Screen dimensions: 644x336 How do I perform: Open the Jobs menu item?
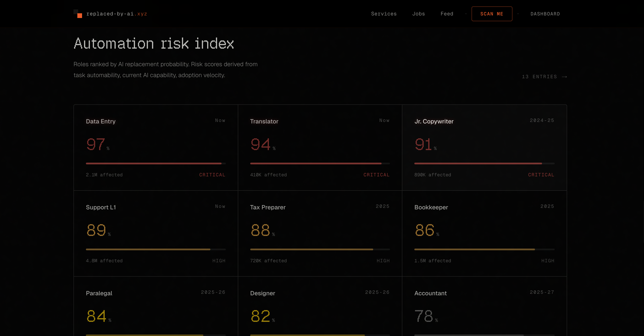point(418,14)
